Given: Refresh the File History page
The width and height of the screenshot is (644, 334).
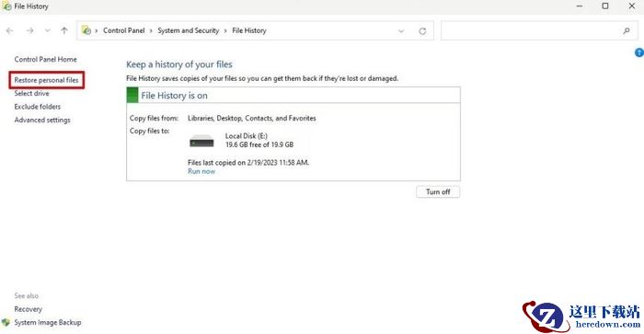Looking at the screenshot, I should pyautogui.click(x=422, y=30).
